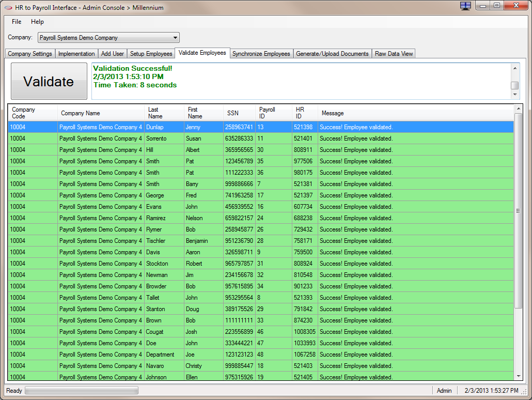Click the employee grid scroll-down arrow
This screenshot has height=400, width=532.
tap(518, 376)
